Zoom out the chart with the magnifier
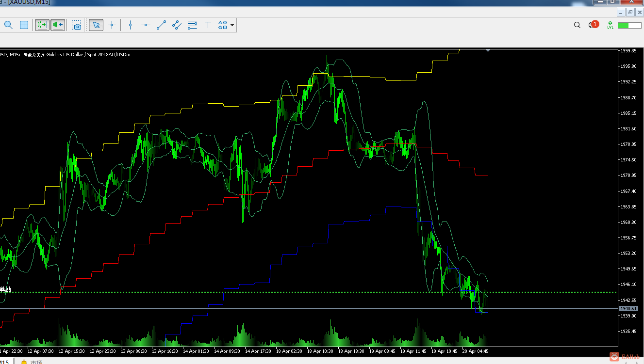 (x=8, y=25)
